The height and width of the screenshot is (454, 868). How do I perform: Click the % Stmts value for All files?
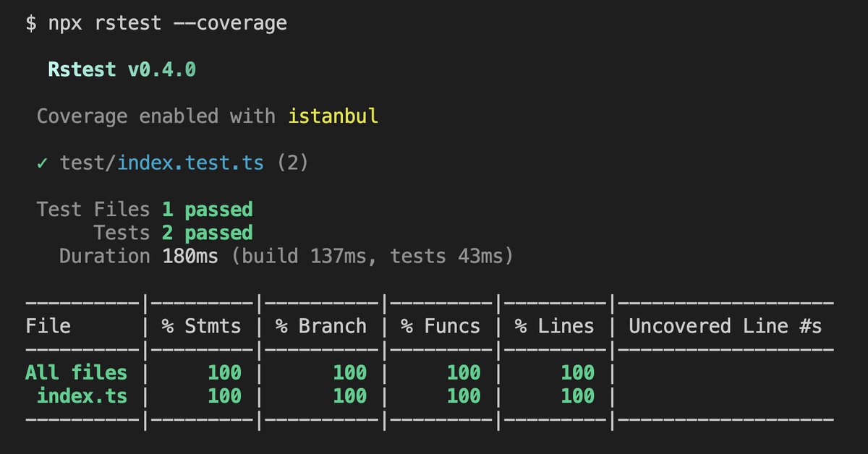[224, 372]
